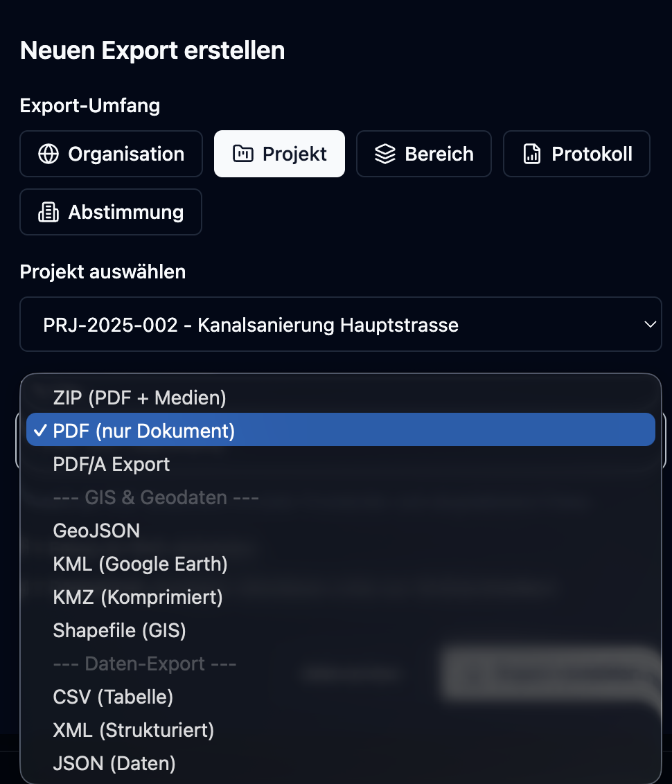Pick CSV (Tabelle) as data export
This screenshot has width=672, height=784.
pos(113,697)
